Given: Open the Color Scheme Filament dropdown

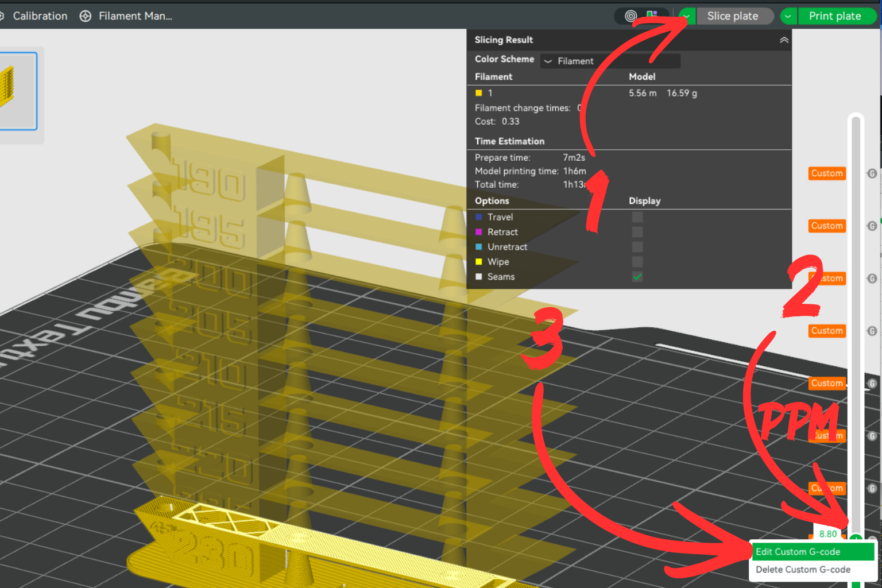Looking at the screenshot, I should pos(610,61).
